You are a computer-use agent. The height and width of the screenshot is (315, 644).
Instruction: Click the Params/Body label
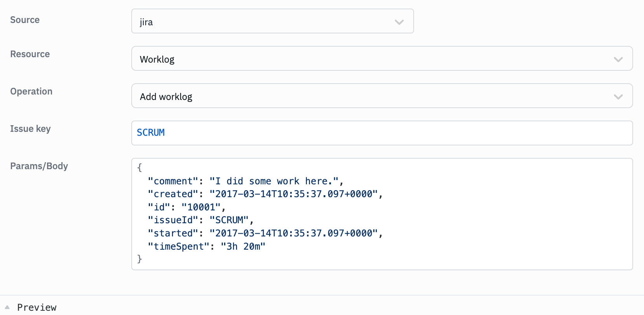(x=39, y=166)
